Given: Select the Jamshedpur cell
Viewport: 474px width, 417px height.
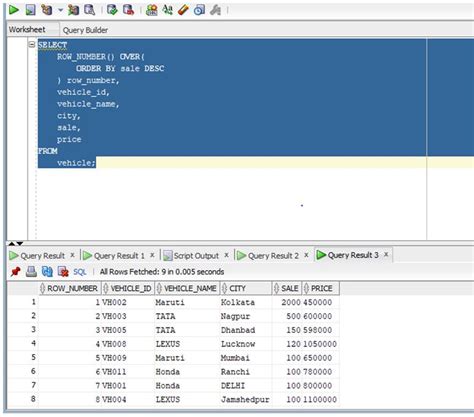Looking at the screenshot, I should (245, 400).
